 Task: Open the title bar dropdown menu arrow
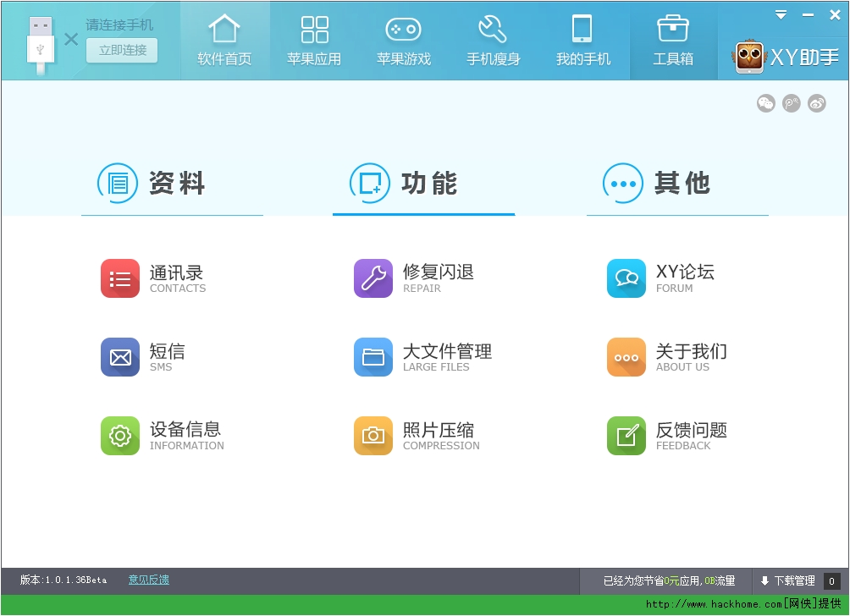[781, 14]
